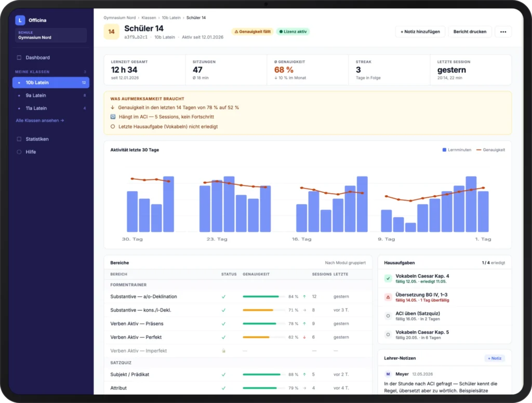Click the checkmark status for Substantive a/o-Deklination
532x403 pixels.
223,297
